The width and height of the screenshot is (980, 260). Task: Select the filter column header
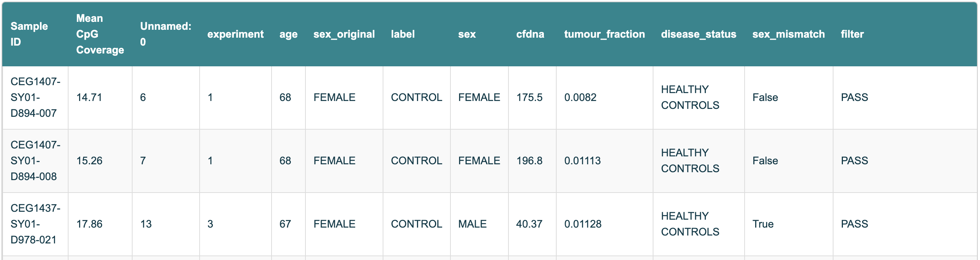(852, 34)
